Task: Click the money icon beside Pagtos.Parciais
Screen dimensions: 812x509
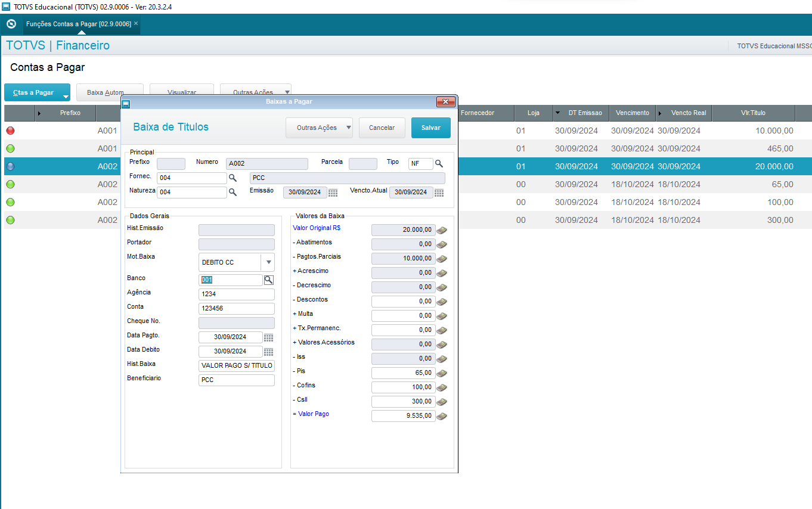Action: pos(442,259)
